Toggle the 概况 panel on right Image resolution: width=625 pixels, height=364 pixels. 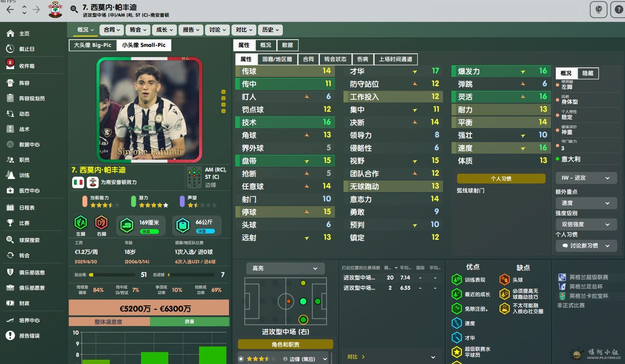pyautogui.click(x=566, y=73)
